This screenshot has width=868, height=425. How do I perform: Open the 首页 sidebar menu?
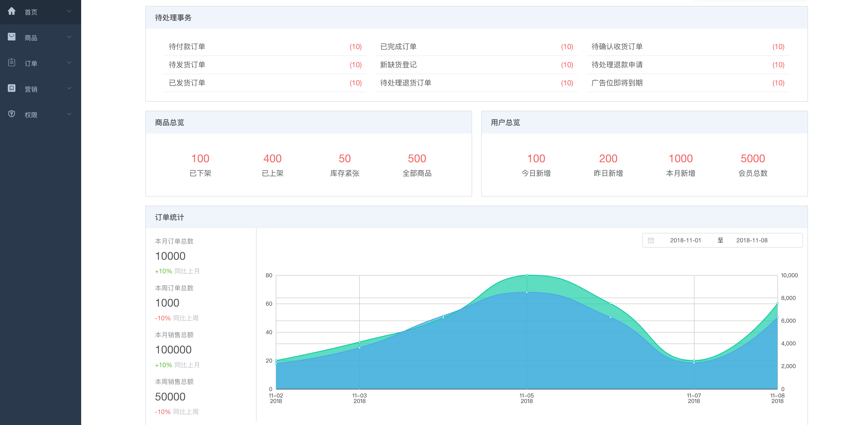(x=40, y=12)
